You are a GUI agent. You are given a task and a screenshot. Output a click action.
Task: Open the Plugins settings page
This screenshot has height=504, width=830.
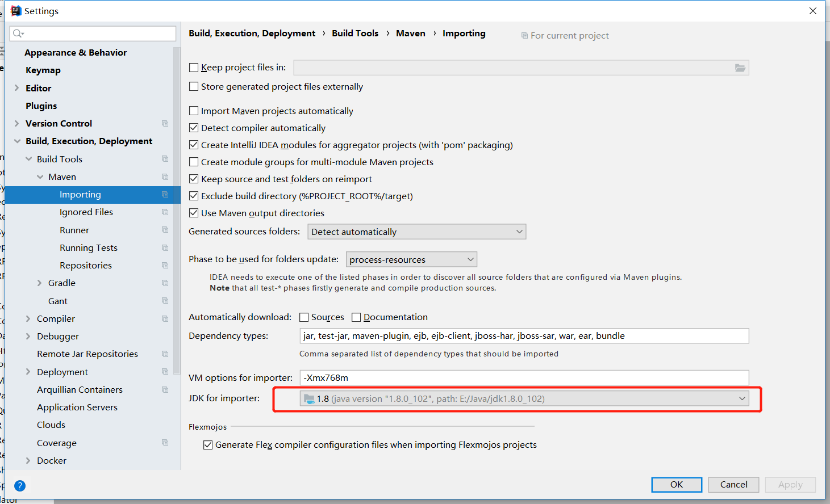pyautogui.click(x=41, y=106)
